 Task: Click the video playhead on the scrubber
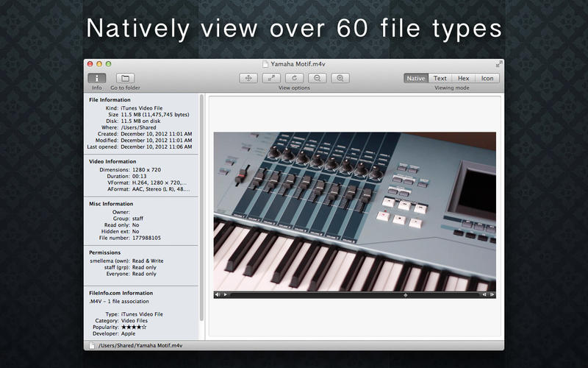[405, 295]
